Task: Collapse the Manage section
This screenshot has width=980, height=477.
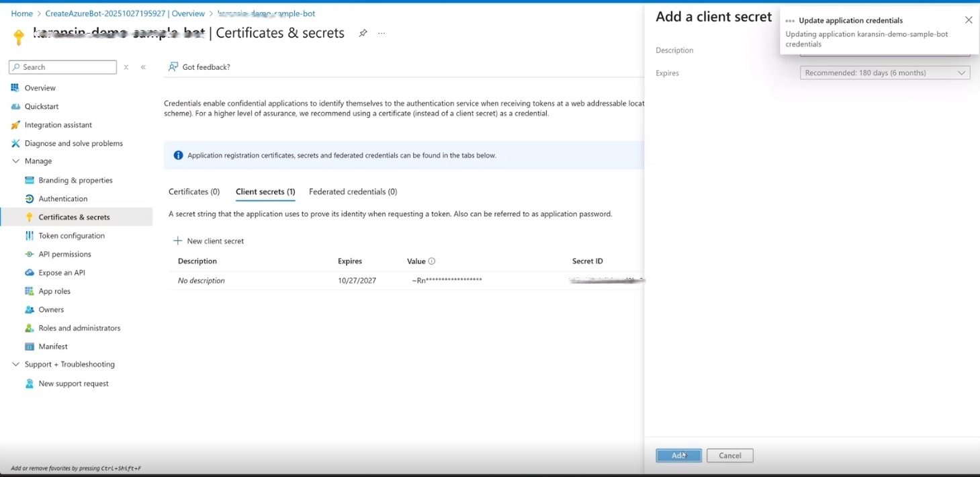Action: point(15,161)
